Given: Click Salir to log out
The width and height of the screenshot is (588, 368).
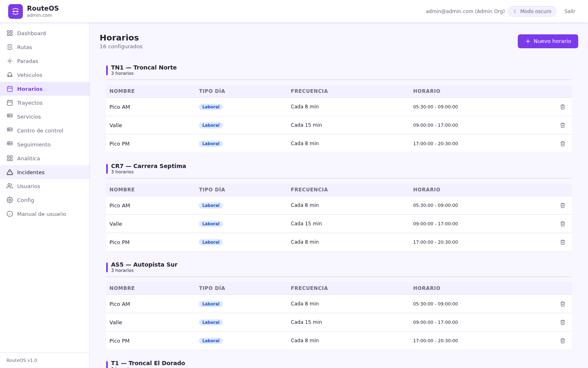Looking at the screenshot, I should (x=570, y=11).
